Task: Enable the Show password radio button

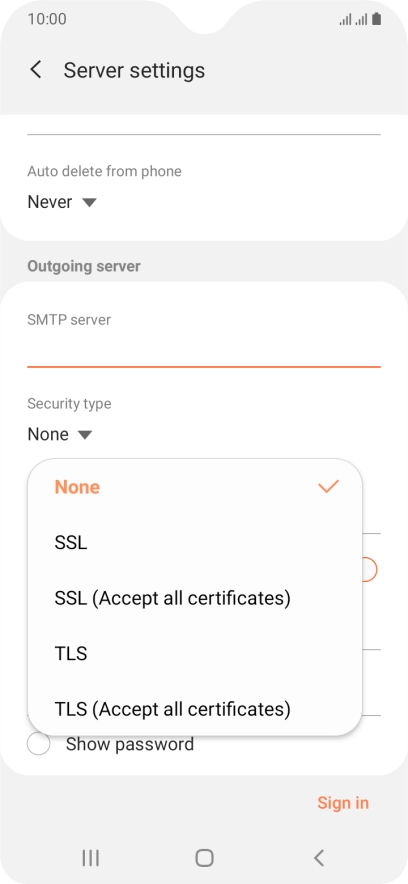Action: [38, 744]
